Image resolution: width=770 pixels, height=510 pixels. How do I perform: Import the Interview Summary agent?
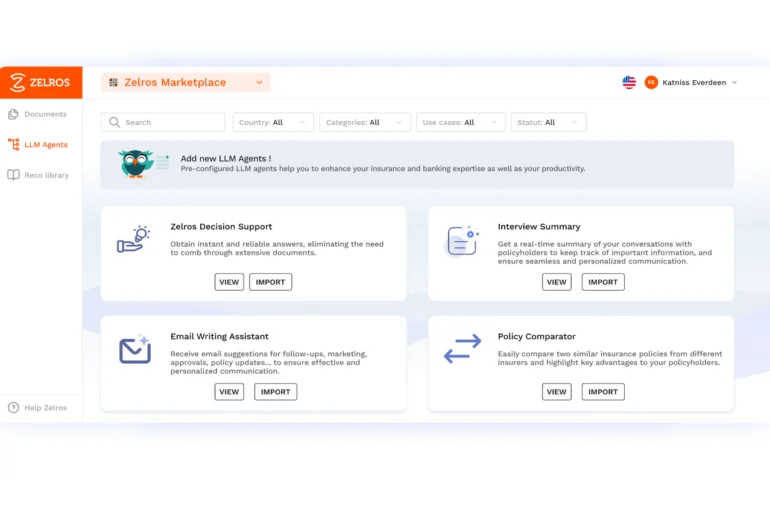tap(603, 282)
